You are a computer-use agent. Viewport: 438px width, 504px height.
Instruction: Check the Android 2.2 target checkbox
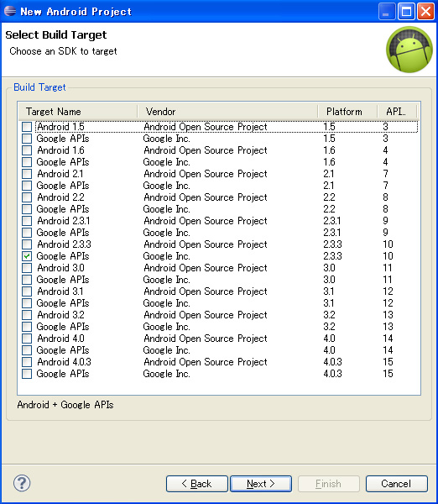(27, 197)
